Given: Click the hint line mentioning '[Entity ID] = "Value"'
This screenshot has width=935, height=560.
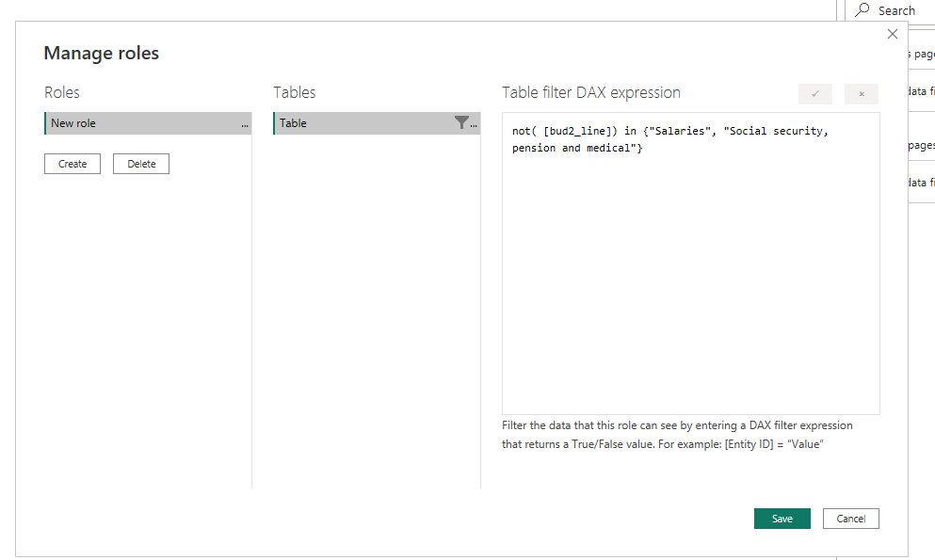Looking at the screenshot, I should 663,444.
